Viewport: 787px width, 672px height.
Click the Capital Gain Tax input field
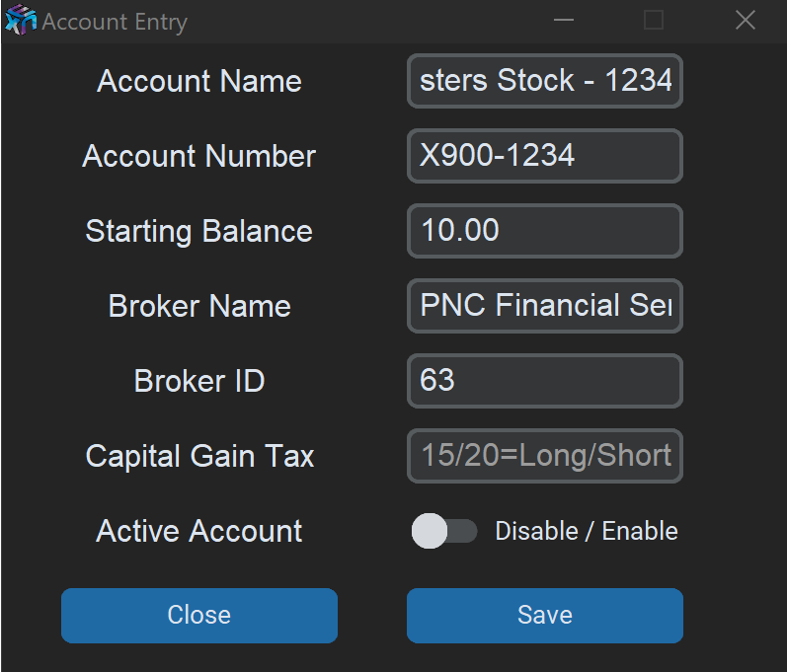pos(544,456)
